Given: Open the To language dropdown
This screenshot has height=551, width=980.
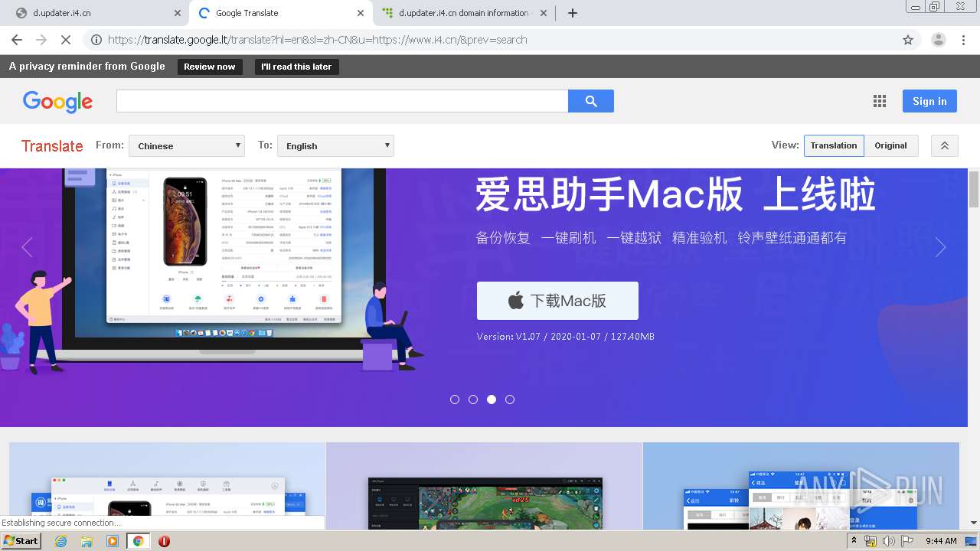Looking at the screenshot, I should tap(335, 145).
